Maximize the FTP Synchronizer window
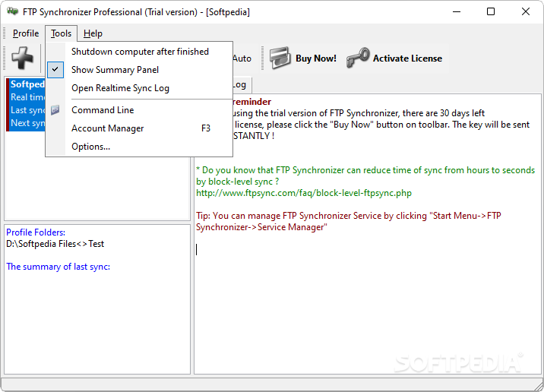The image size is (544, 392). coord(491,12)
